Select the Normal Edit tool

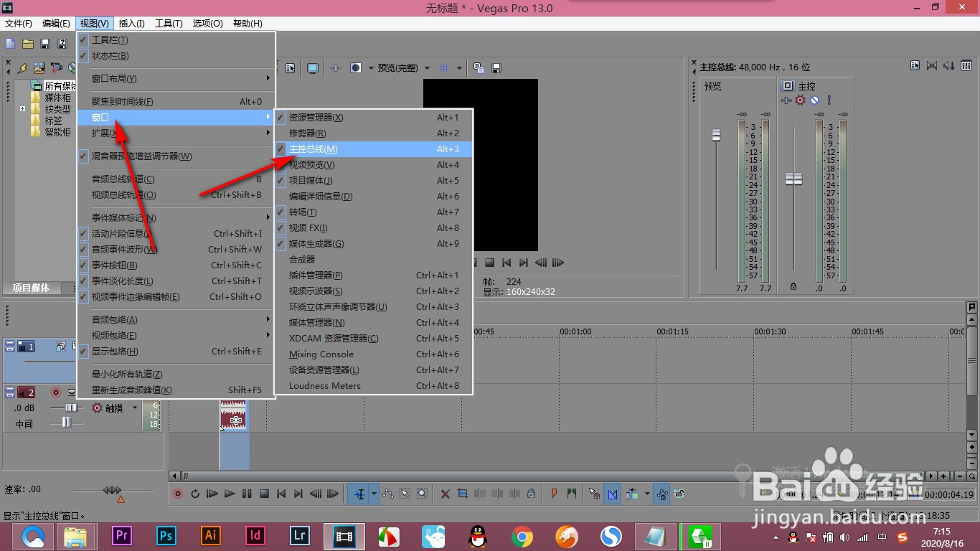[359, 494]
